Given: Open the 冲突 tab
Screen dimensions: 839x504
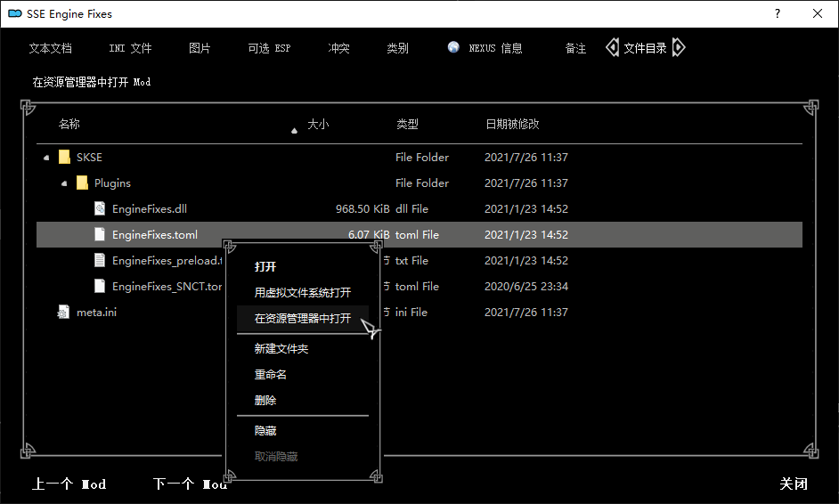Looking at the screenshot, I should pyautogui.click(x=338, y=48).
